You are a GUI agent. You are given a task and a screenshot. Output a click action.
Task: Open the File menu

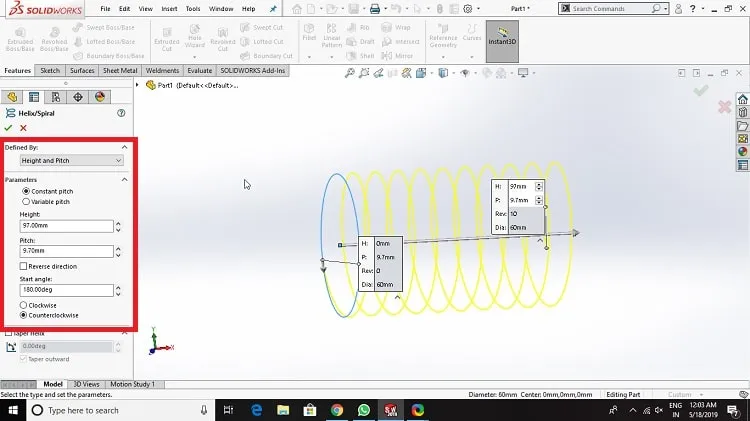point(105,9)
